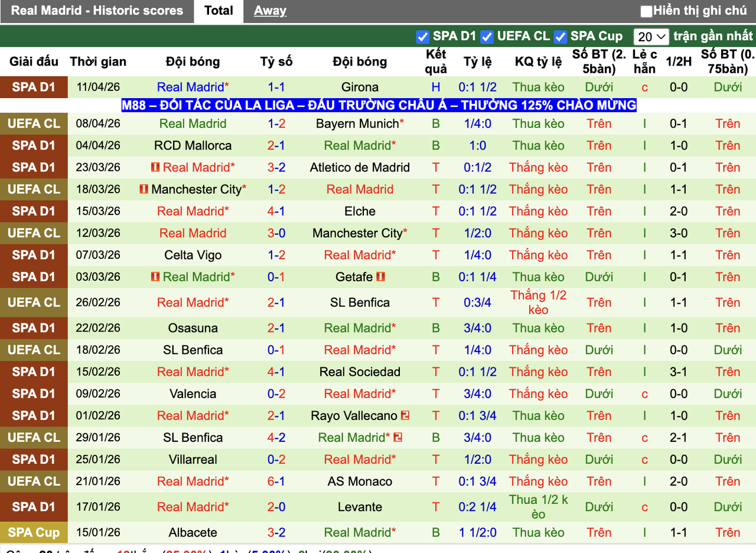Click the 6-1 score of the AS Monaco match
Screen dimensions: 756x553
point(276,481)
